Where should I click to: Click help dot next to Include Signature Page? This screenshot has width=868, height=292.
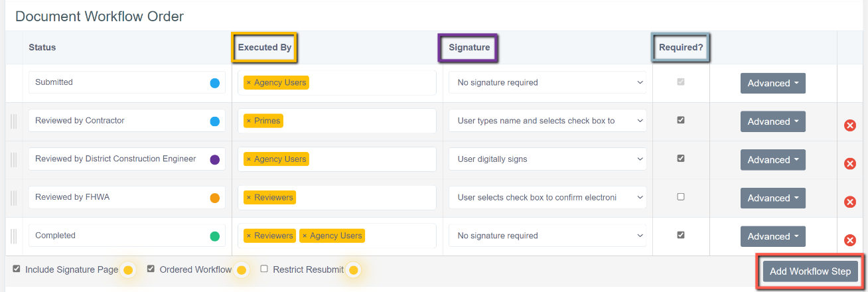click(128, 270)
